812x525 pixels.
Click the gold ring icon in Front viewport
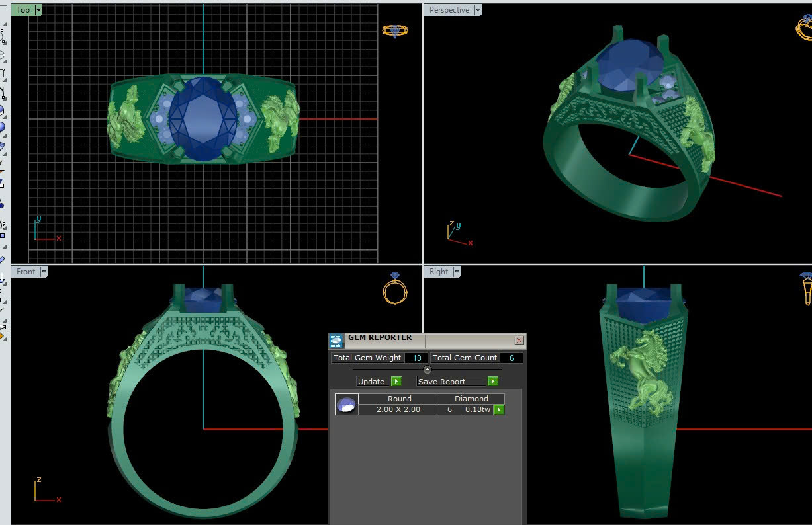tap(395, 289)
